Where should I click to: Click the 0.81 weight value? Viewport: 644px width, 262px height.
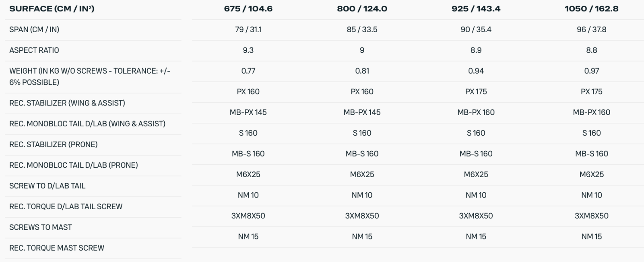362,71
